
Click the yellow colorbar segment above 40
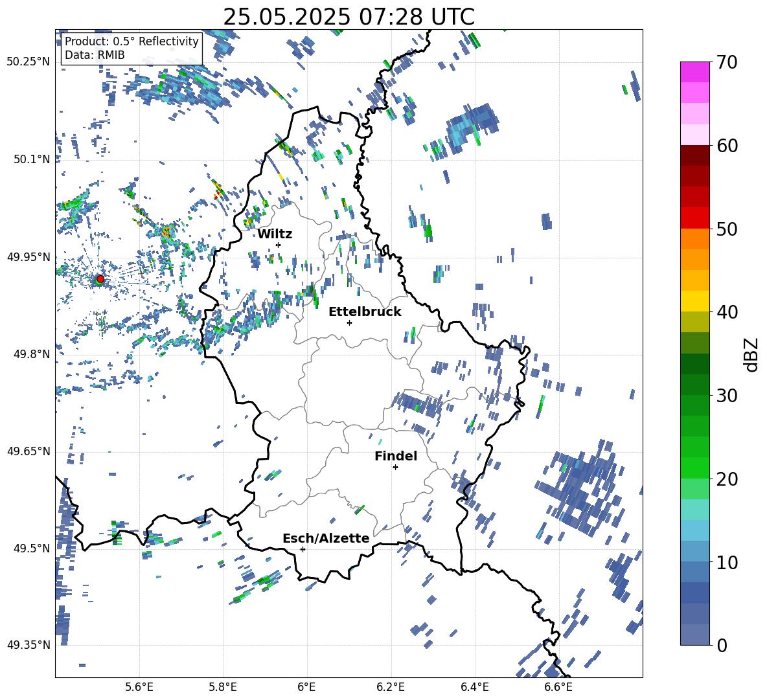tap(694, 301)
